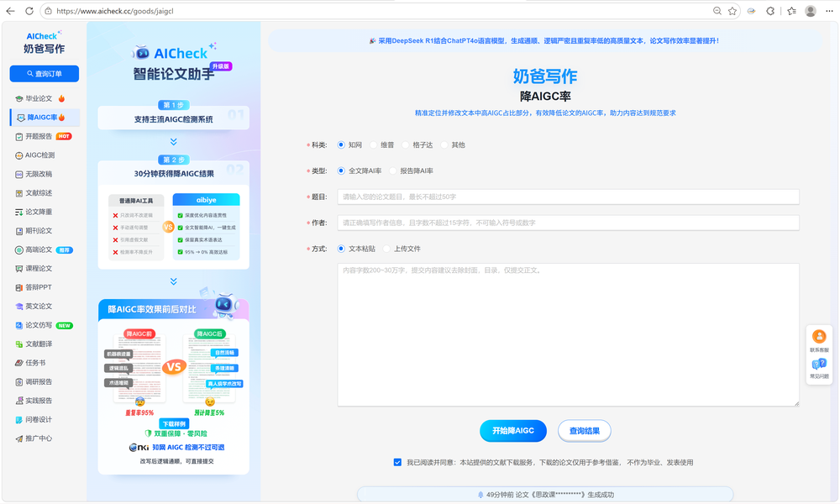
Task: Choose the 全文降AI率 type option
Action: (x=341, y=171)
